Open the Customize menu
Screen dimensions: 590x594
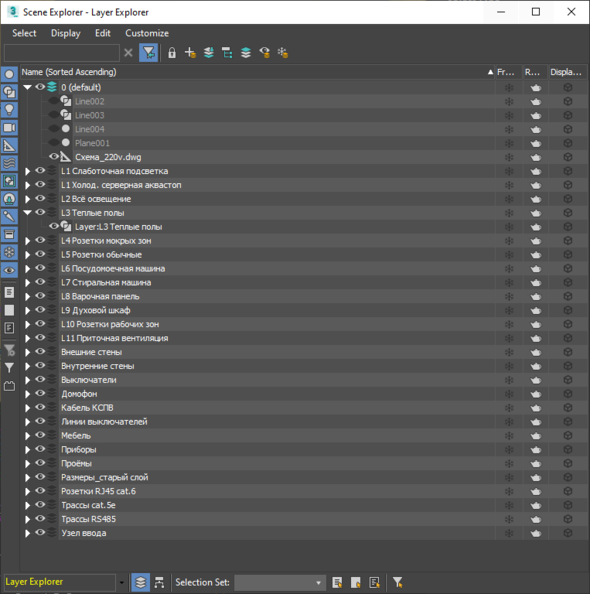pos(147,33)
